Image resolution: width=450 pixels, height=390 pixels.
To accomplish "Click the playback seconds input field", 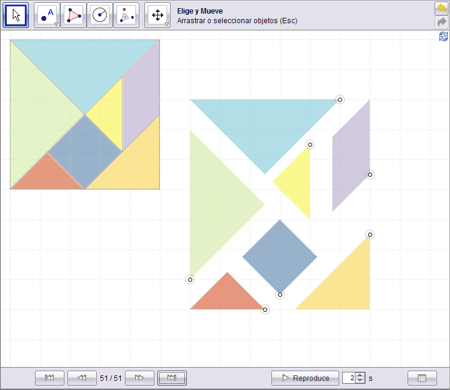I will click(349, 378).
